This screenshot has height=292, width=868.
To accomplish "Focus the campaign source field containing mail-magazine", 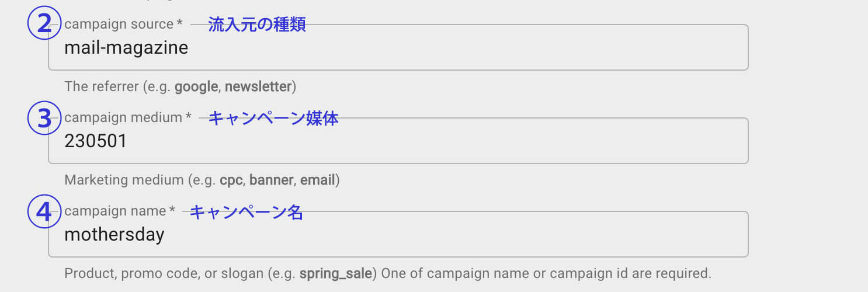I will [397, 48].
